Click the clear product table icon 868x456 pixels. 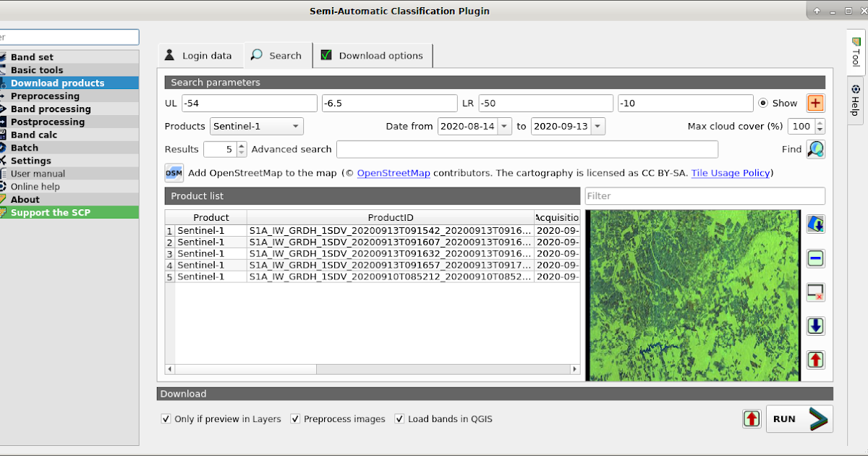pyautogui.click(x=815, y=292)
